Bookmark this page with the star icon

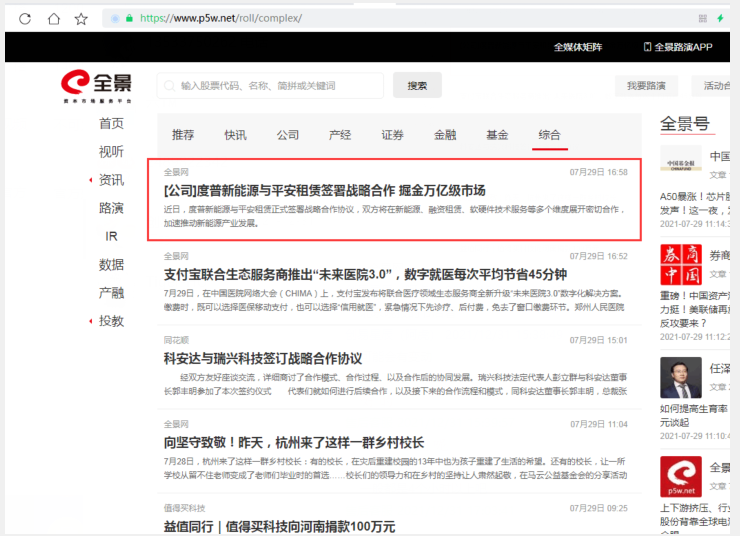point(81,19)
